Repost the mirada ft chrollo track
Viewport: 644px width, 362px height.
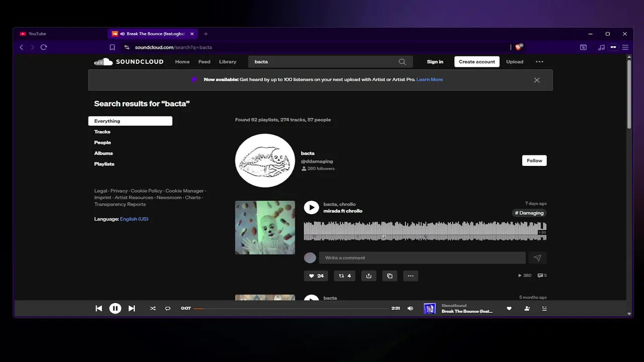[345, 276]
